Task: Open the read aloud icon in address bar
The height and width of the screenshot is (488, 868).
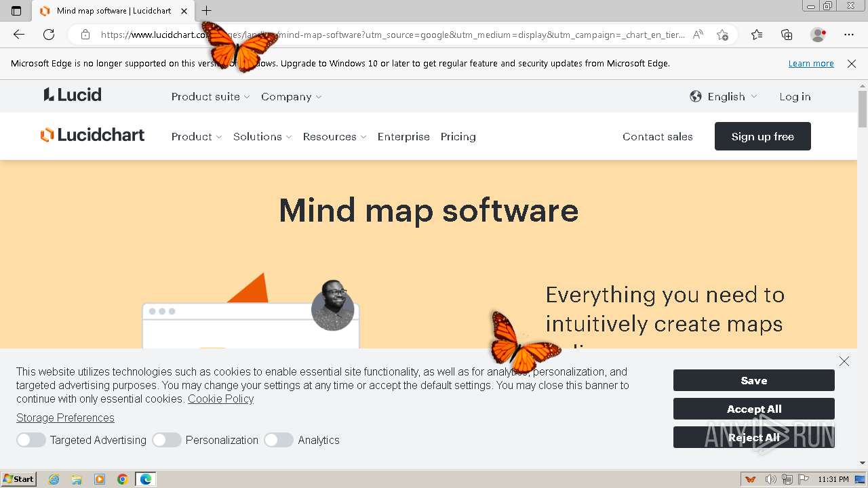Action: pos(698,35)
